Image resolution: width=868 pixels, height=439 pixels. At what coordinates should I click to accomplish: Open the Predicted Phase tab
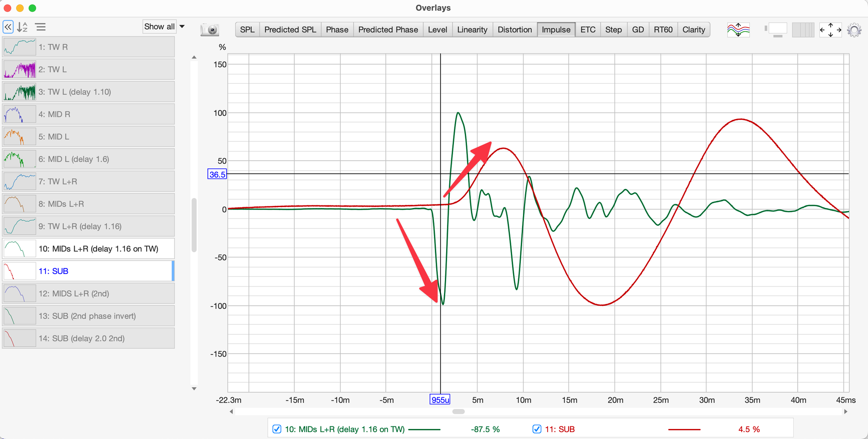tap(388, 30)
